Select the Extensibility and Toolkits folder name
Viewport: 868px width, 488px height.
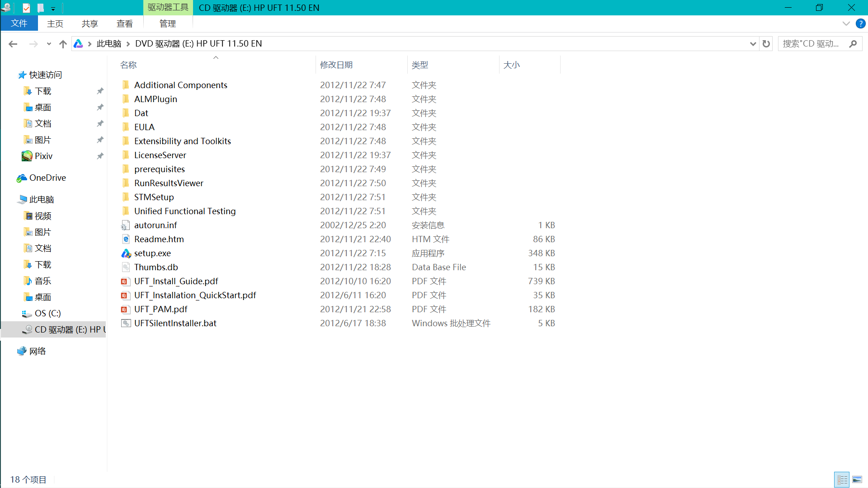point(183,141)
